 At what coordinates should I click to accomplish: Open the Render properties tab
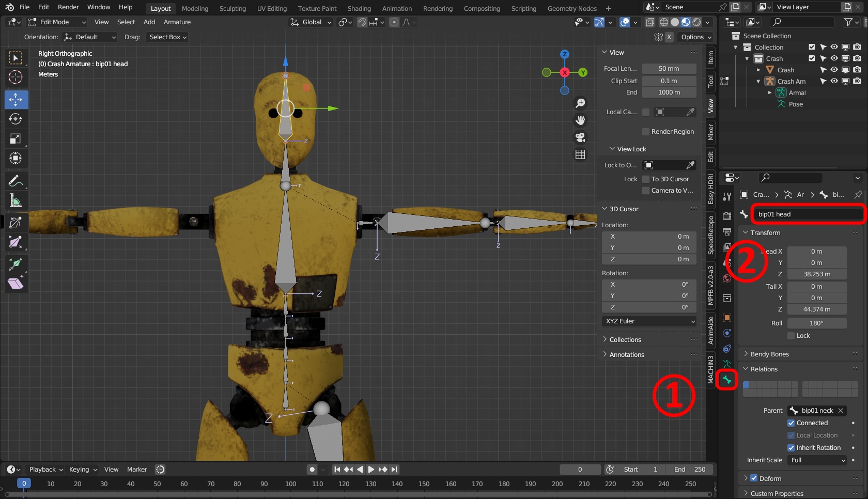pyautogui.click(x=727, y=216)
